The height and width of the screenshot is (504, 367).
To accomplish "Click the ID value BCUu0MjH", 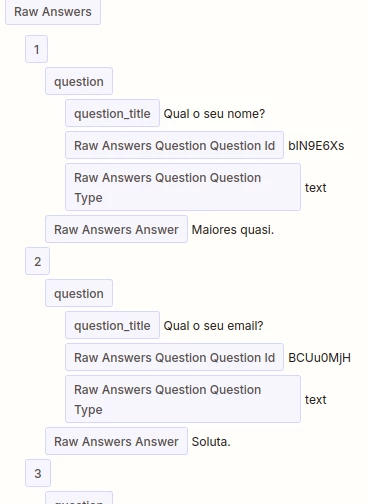I will pyautogui.click(x=319, y=358).
